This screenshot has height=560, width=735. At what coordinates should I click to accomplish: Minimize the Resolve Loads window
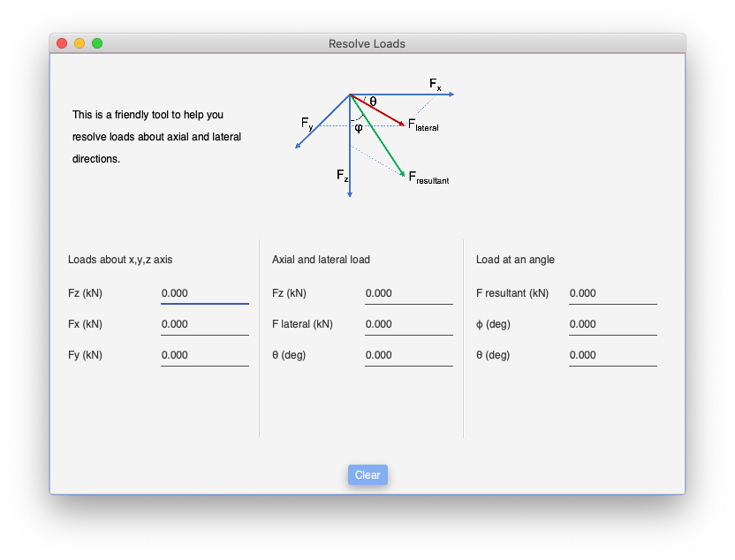pos(80,43)
